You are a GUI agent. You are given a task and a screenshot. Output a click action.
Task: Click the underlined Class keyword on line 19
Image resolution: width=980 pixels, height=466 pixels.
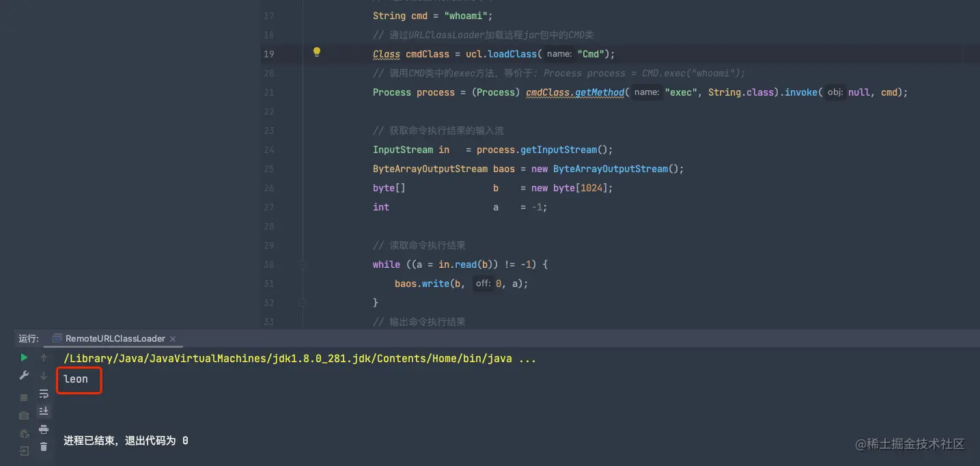tap(387, 54)
